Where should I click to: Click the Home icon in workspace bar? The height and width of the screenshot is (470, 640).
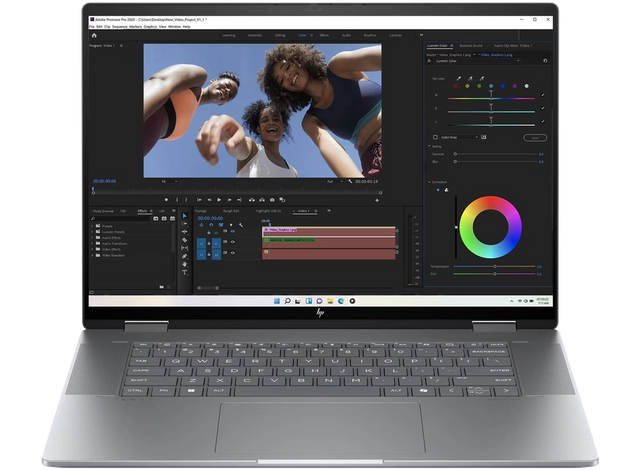point(94,35)
